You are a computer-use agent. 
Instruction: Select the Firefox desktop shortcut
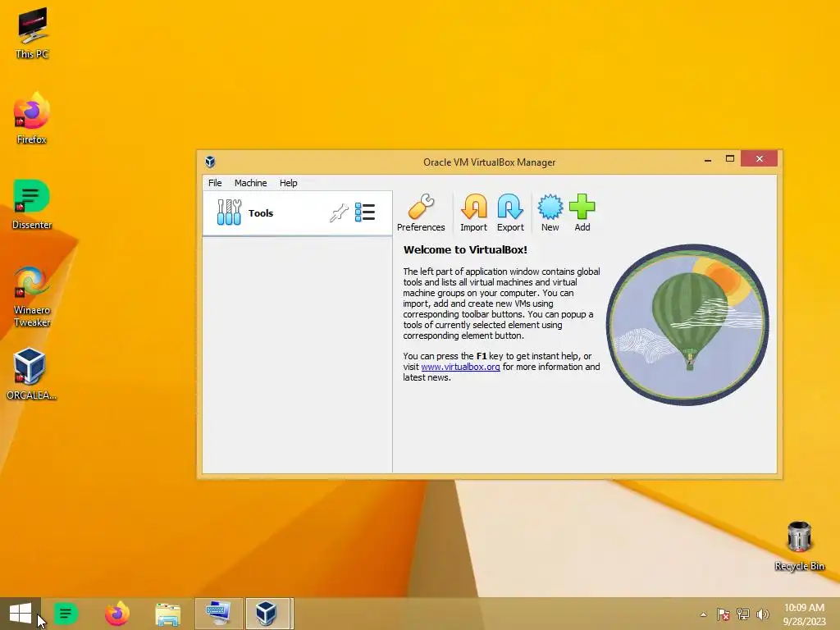[32, 118]
